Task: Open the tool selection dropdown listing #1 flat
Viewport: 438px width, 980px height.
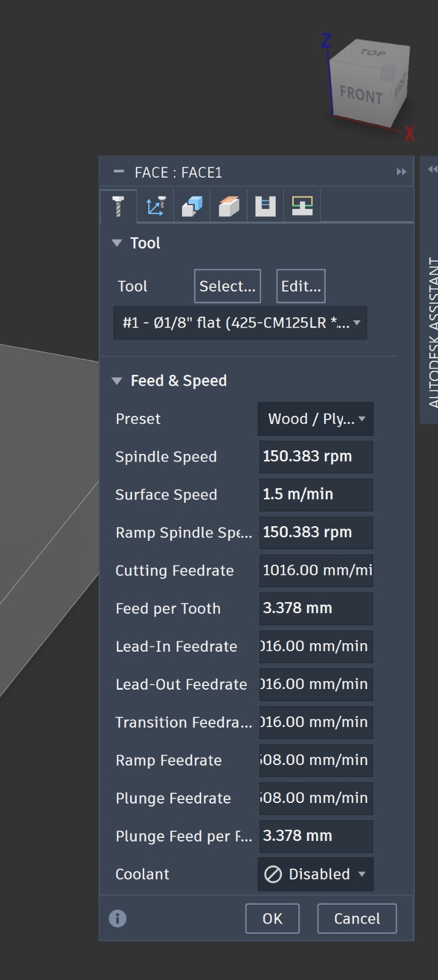Action: [x=240, y=323]
